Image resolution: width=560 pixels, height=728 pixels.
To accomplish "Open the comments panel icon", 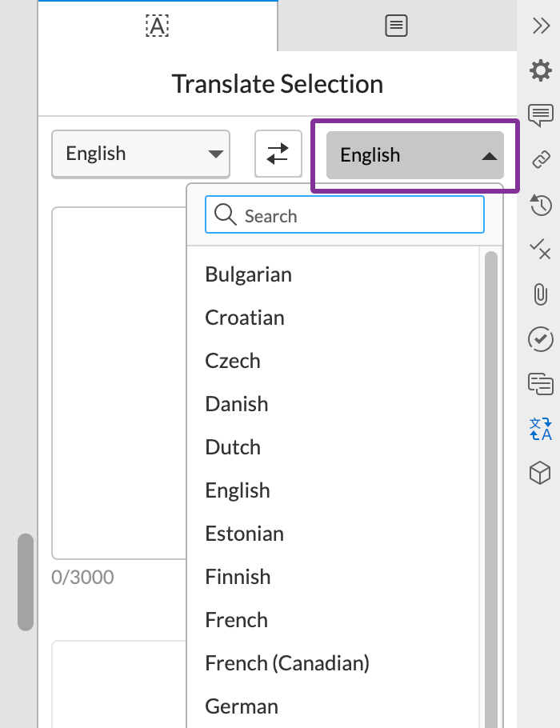I will (542, 114).
